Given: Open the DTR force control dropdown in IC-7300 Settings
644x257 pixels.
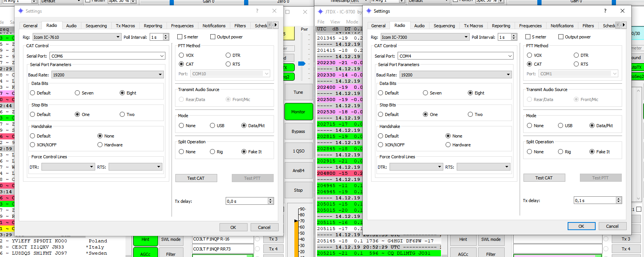Looking at the screenshot, I should coord(416,167).
